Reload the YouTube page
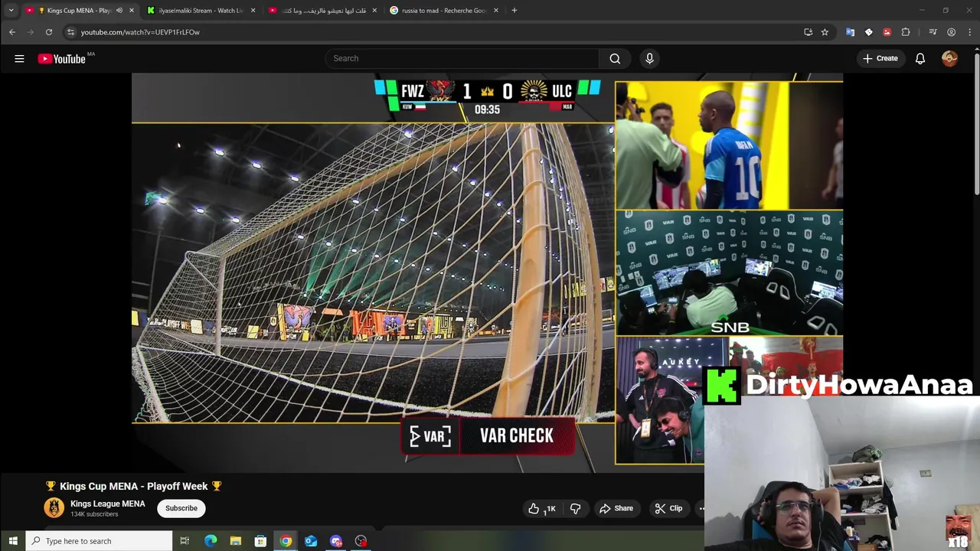 [x=49, y=32]
